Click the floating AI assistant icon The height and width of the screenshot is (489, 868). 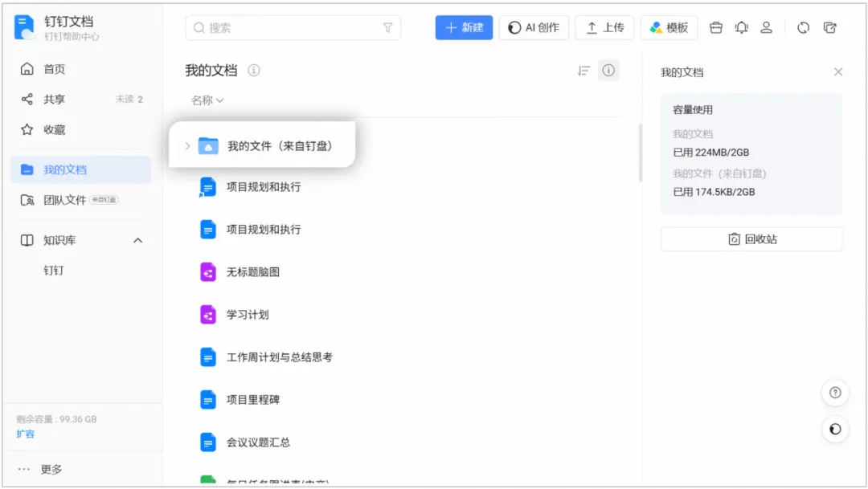[x=835, y=430]
